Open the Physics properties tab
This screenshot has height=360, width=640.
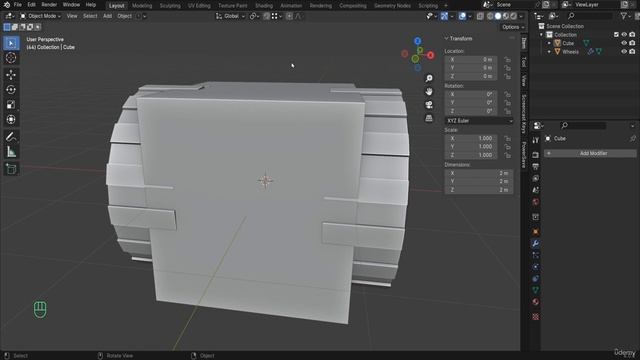536,267
